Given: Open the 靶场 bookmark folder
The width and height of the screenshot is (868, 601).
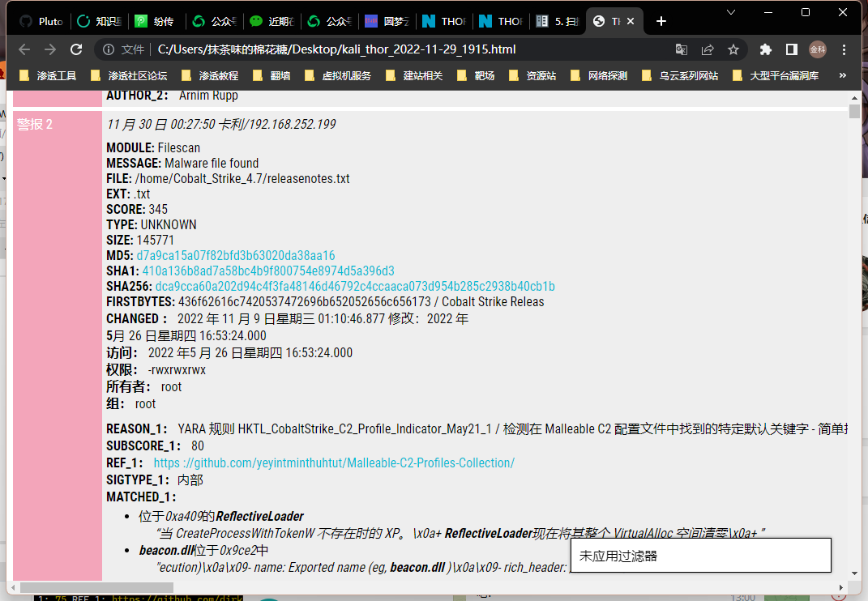Looking at the screenshot, I should click(x=476, y=75).
